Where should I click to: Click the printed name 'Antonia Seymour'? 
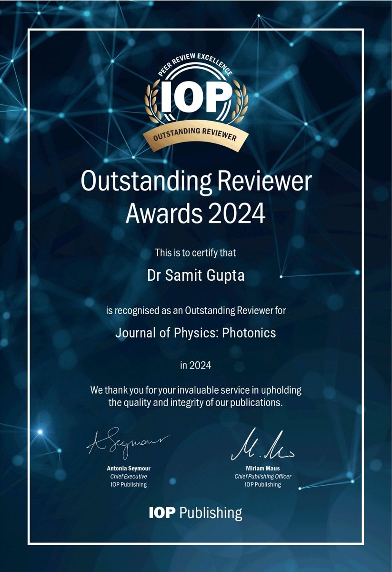128,469
